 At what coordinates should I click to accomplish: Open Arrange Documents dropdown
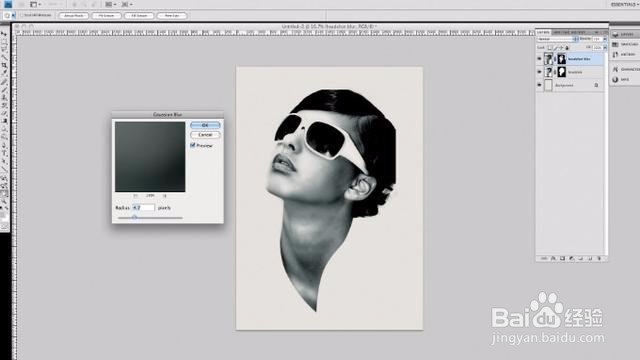(x=111, y=4)
